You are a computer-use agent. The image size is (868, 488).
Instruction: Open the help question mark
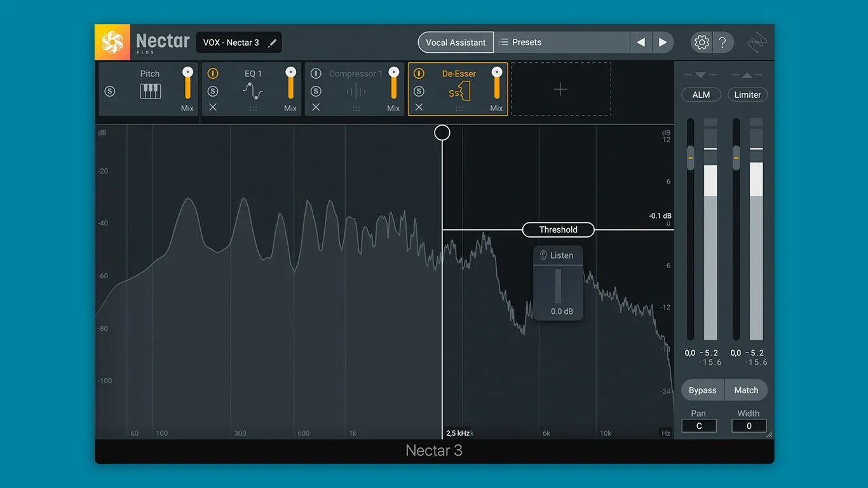pos(722,43)
